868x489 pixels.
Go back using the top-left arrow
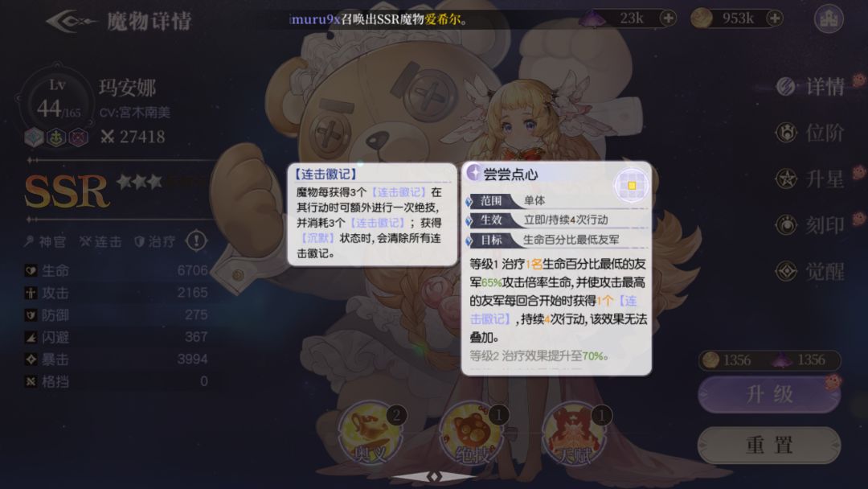[x=72, y=21]
